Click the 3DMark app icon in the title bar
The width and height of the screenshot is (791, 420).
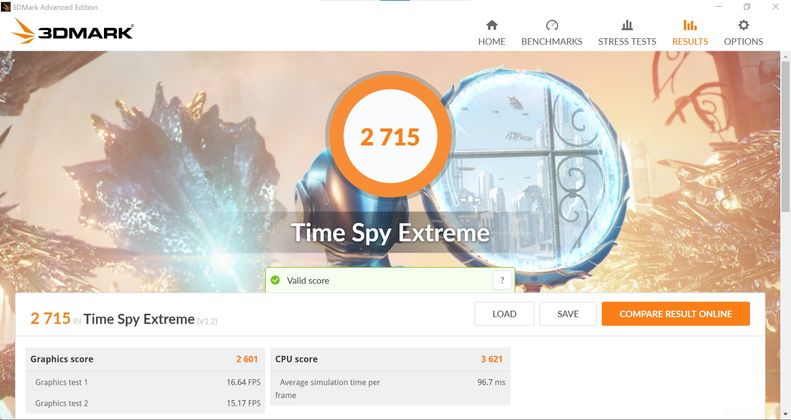point(6,7)
